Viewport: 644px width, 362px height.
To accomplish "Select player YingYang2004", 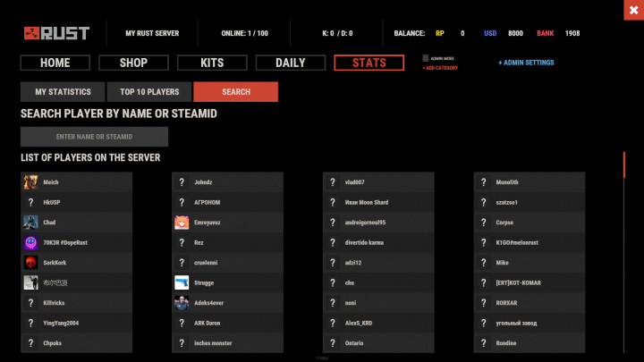I will [76, 323].
